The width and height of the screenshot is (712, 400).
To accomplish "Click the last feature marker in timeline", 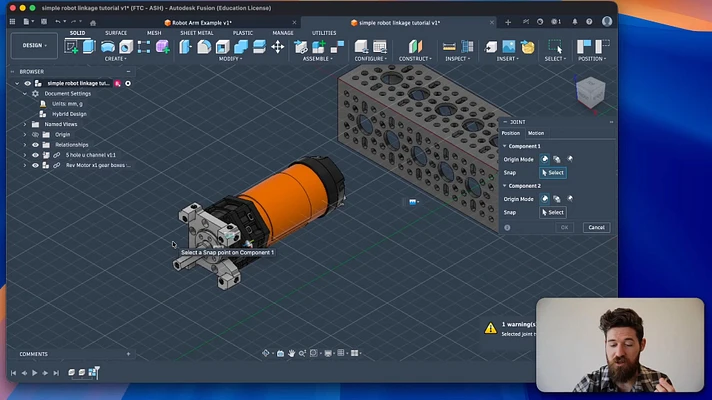I will point(92,372).
